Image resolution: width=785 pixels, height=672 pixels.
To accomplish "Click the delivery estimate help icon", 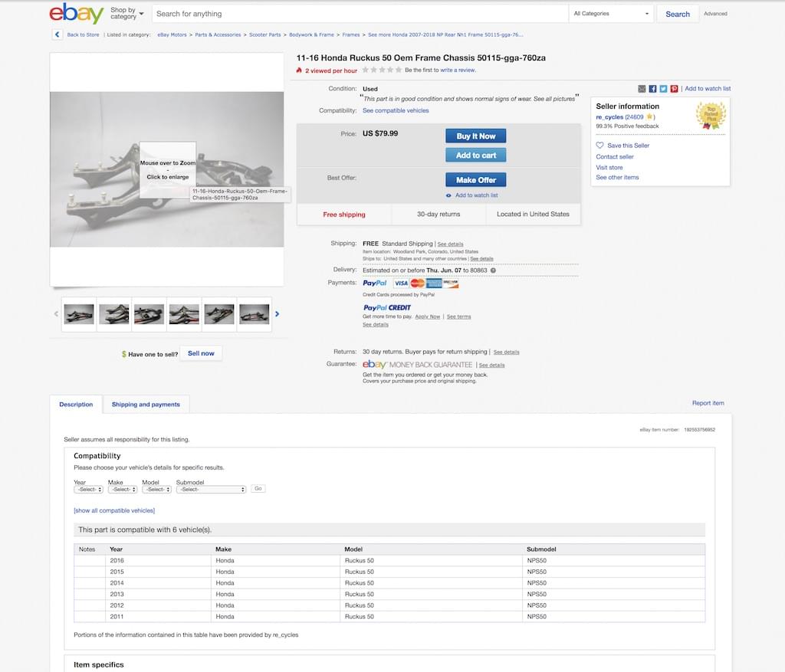I will coord(493,270).
